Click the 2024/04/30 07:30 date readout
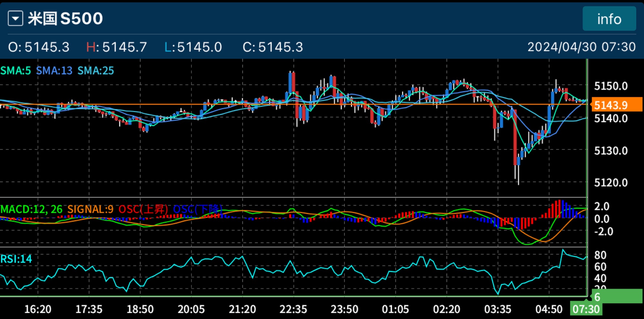The width and height of the screenshot is (644, 319). (581, 47)
